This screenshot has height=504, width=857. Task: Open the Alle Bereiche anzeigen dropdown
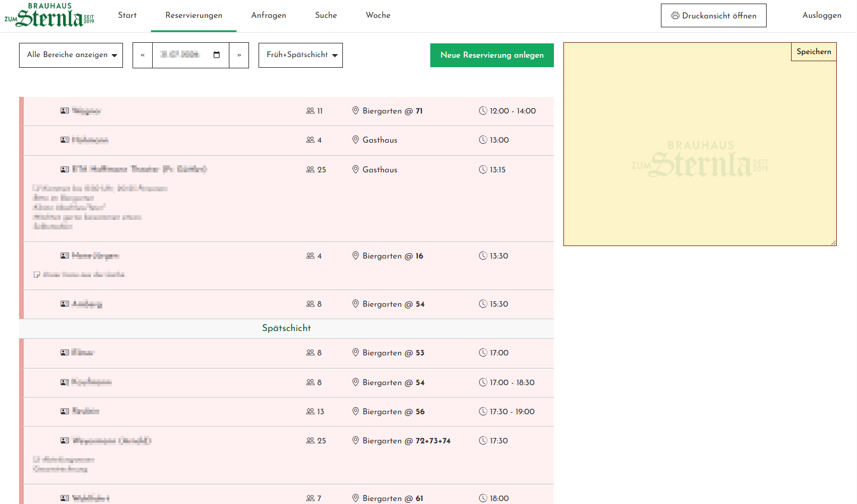click(71, 55)
